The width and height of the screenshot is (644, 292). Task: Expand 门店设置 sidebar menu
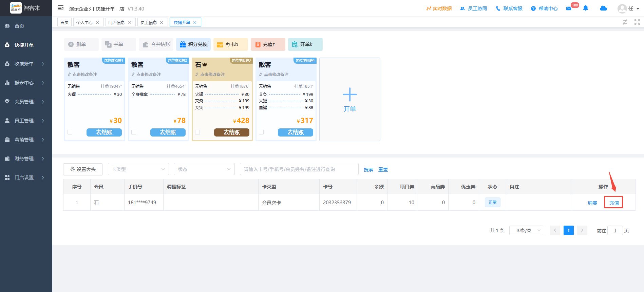click(26, 178)
